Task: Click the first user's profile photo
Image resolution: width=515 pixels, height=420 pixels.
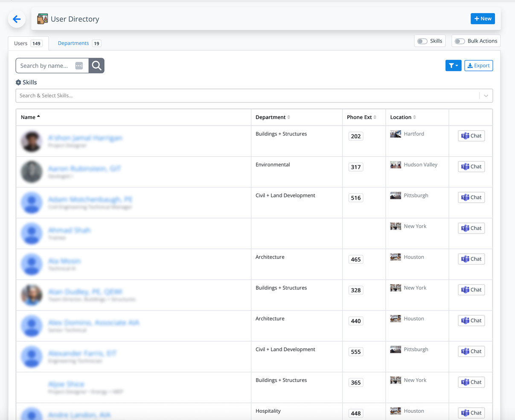Action: [31, 140]
